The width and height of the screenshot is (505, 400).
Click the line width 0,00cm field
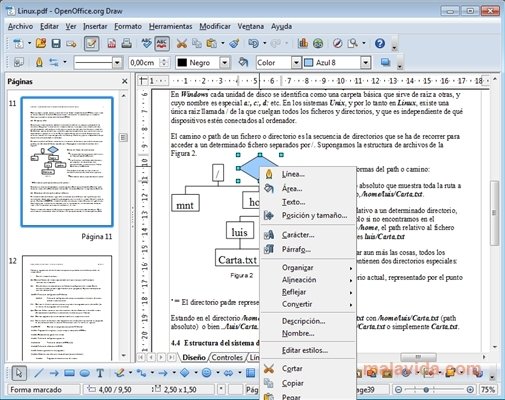pos(144,63)
